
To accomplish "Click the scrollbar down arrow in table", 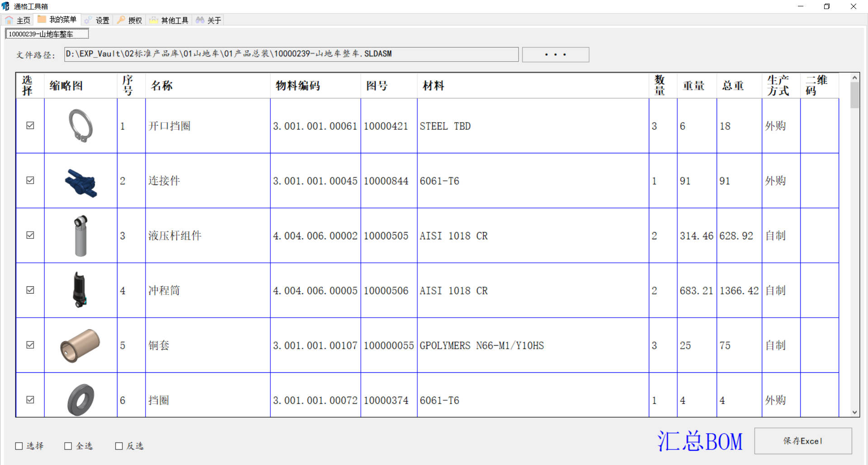I will [x=854, y=412].
